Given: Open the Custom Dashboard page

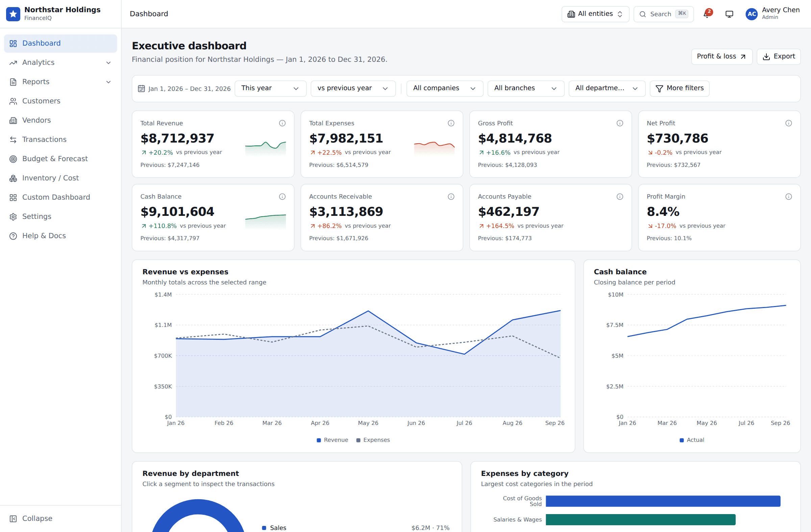Looking at the screenshot, I should point(60,197).
